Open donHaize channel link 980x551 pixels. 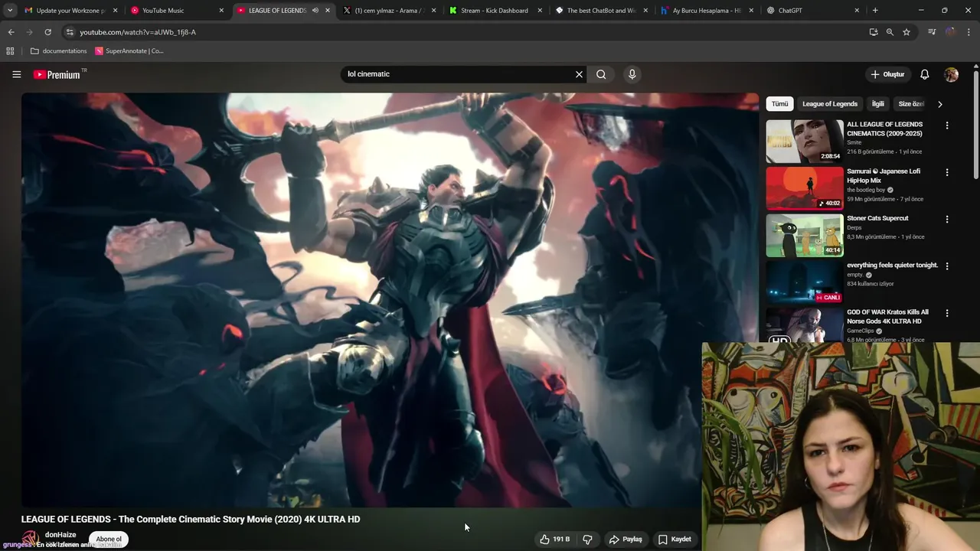click(60, 535)
